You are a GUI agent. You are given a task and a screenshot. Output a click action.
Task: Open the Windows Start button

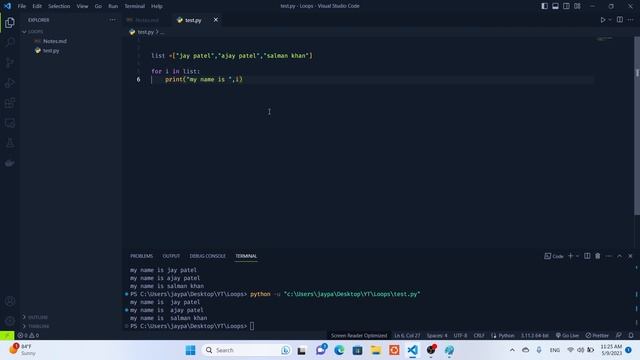pos(190,350)
